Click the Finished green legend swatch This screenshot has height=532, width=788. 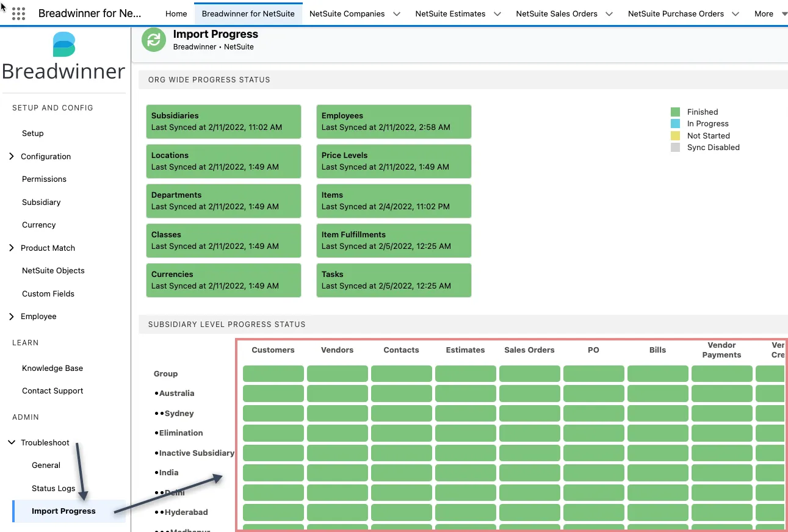coord(675,112)
